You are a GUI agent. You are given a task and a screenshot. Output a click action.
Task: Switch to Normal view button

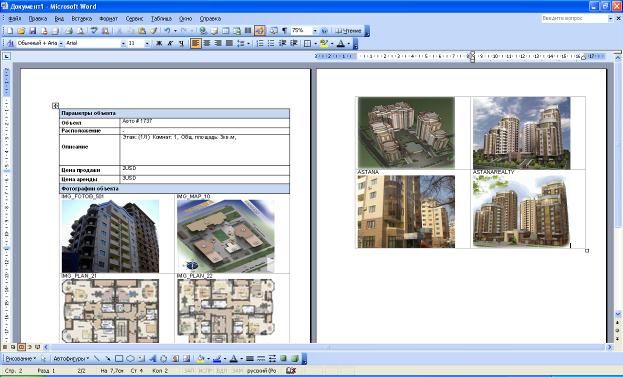pos(5,347)
